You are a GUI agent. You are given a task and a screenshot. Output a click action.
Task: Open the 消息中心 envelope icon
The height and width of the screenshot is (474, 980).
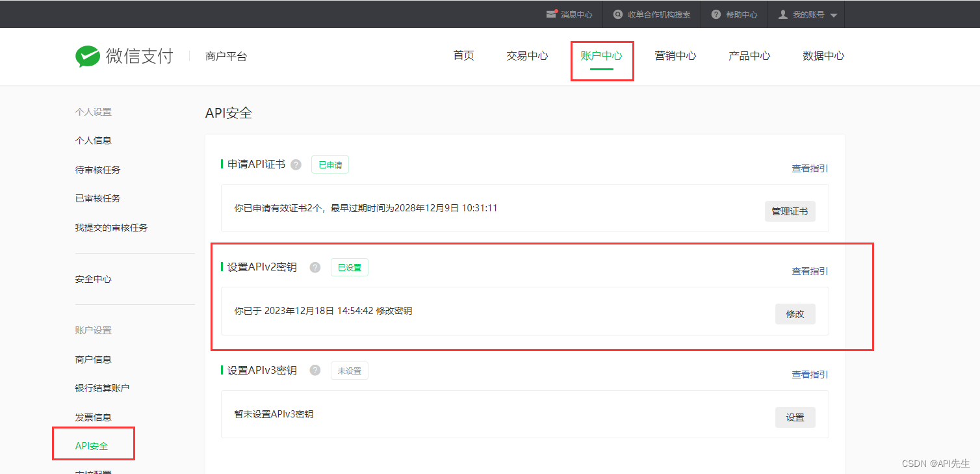pyautogui.click(x=551, y=14)
